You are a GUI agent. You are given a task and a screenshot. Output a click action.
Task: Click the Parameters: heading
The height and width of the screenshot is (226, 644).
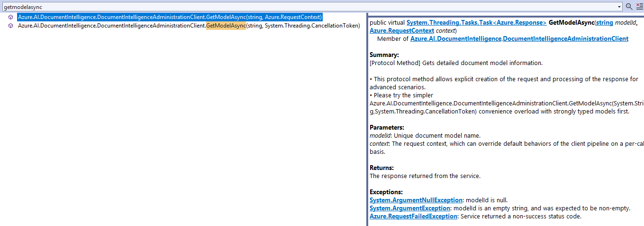[387, 127]
